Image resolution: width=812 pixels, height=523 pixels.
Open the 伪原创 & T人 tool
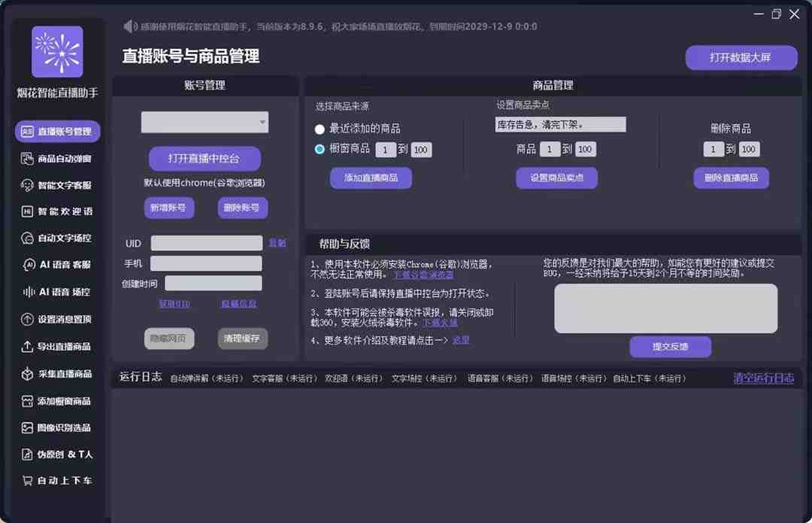tap(56, 455)
